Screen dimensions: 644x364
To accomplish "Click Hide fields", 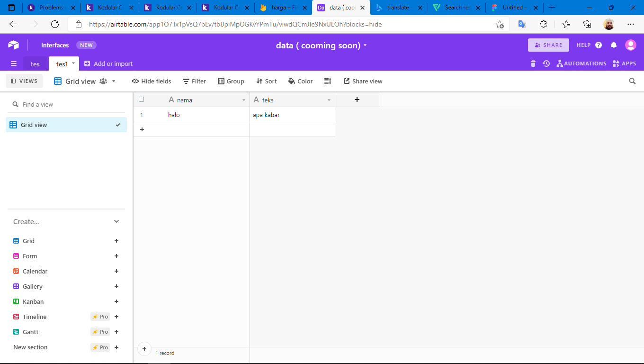I will tap(152, 81).
